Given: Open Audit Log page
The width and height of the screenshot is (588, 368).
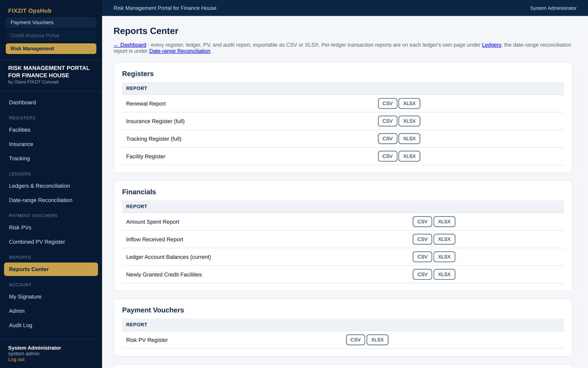Looking at the screenshot, I should 51,325.
